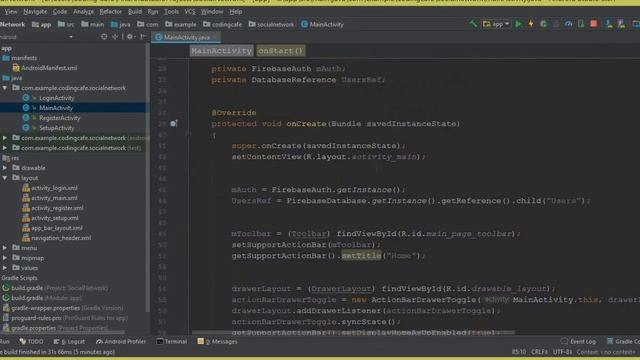
Task: Expand the drawable folder
Action: point(4,168)
